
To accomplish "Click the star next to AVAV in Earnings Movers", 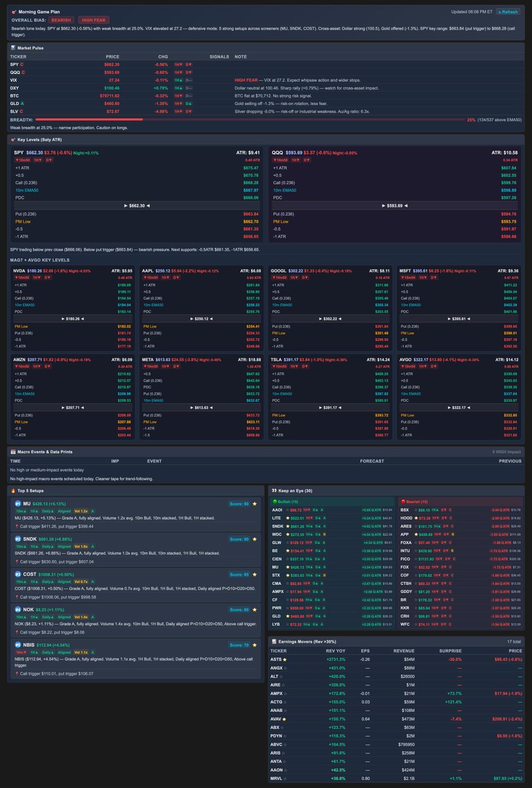I will click(x=284, y=720).
